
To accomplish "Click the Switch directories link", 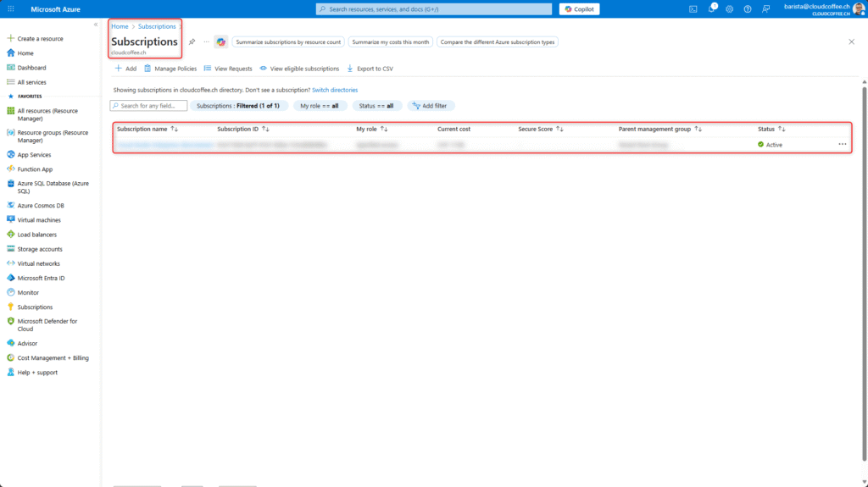I will click(335, 90).
